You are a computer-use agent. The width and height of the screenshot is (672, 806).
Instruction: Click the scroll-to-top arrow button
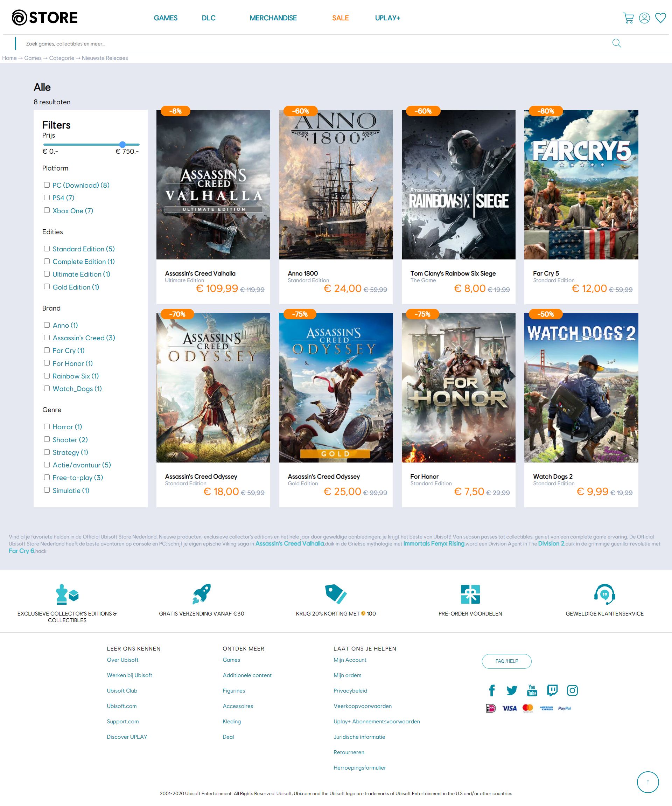click(x=647, y=782)
